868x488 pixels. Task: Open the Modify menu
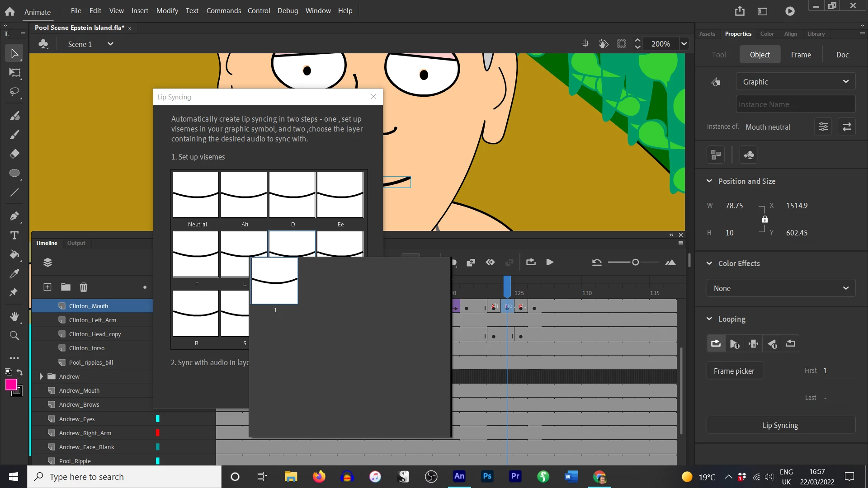tap(167, 10)
